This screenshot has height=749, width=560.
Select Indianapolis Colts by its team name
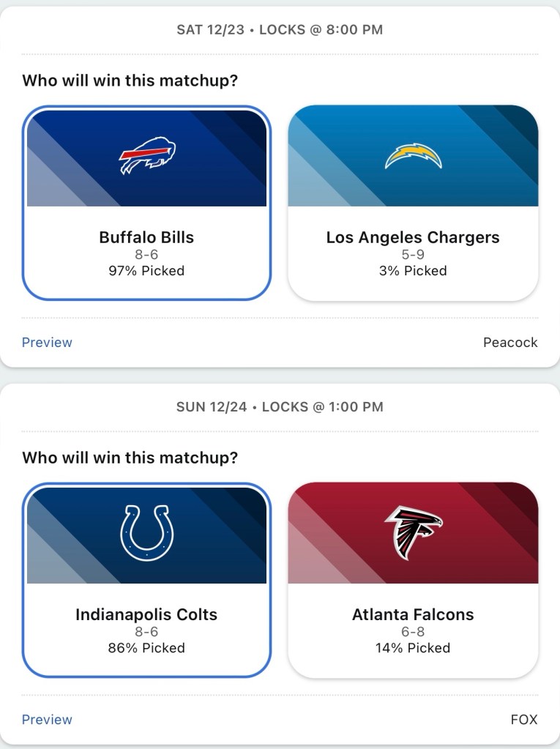(146, 614)
